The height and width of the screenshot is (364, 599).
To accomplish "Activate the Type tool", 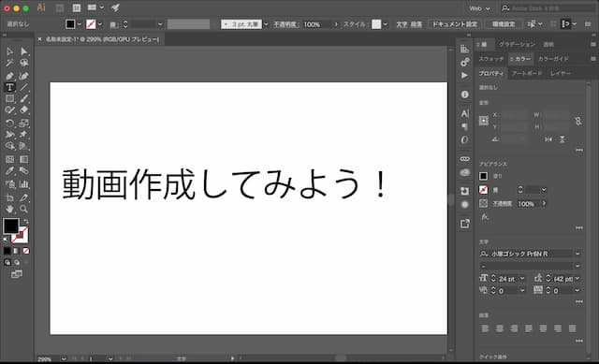I will pos(9,87).
